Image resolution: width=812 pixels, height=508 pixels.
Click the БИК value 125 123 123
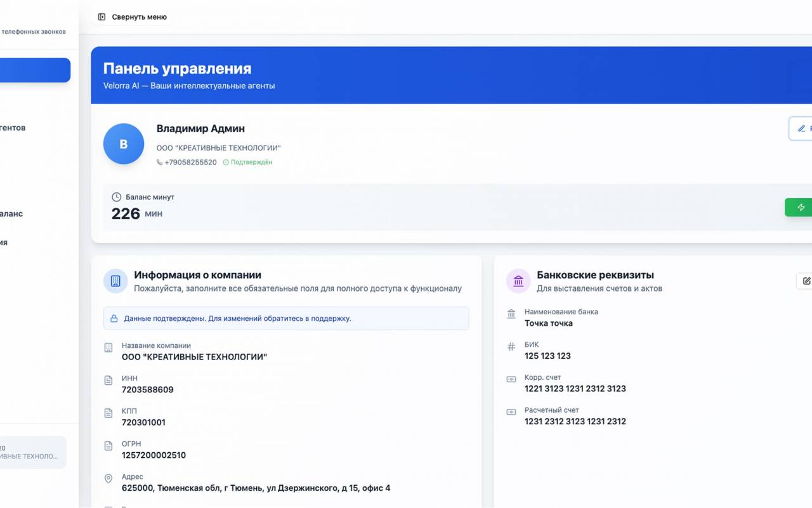point(547,356)
